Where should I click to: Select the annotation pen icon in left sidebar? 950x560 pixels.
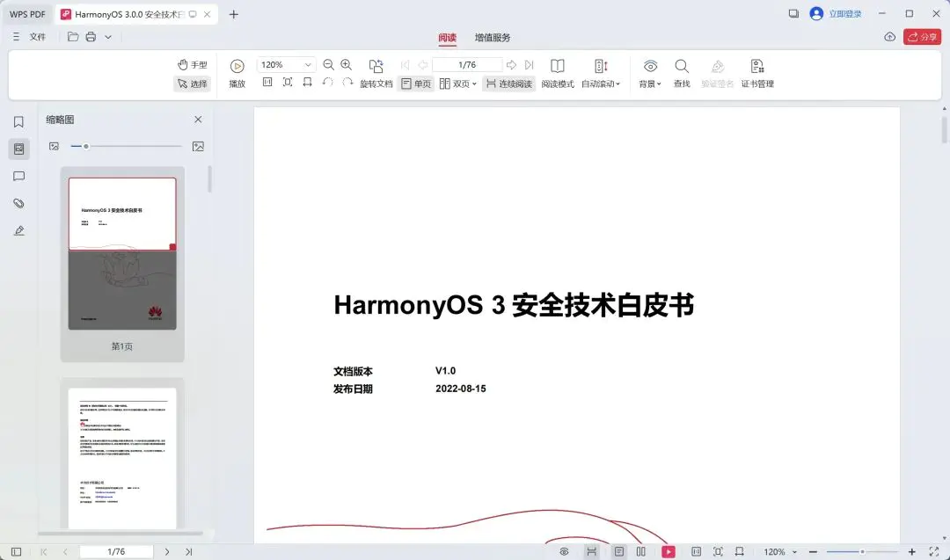click(x=18, y=230)
